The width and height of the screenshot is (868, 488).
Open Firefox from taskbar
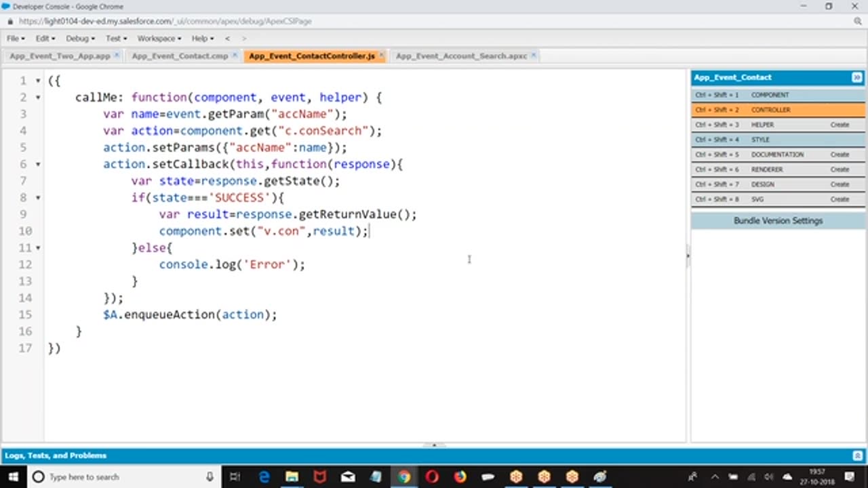pyautogui.click(x=460, y=476)
